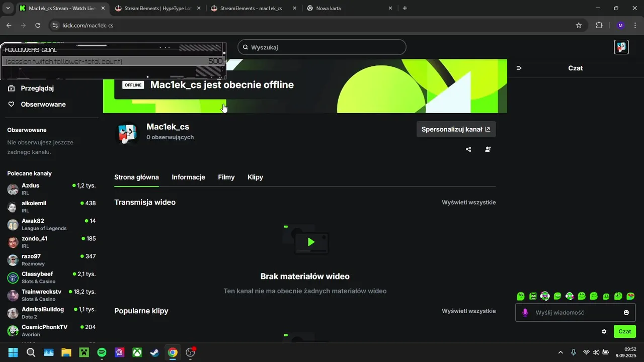Viewport: 644px width, 362px height.
Task: Open OBS Studio from the taskbar
Action: tap(190, 352)
